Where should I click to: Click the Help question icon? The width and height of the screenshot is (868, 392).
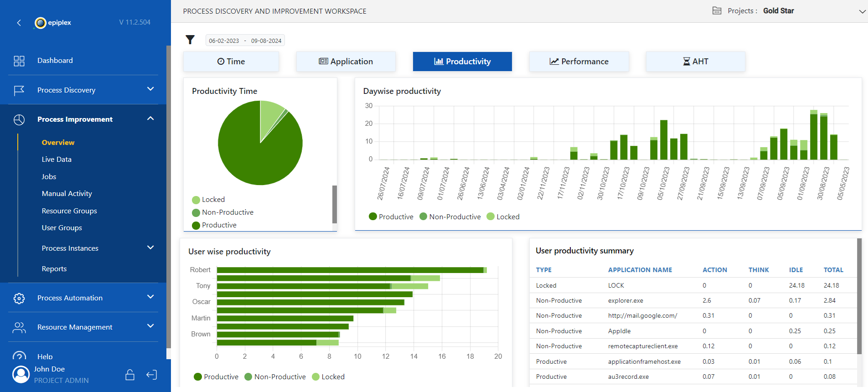(x=19, y=356)
